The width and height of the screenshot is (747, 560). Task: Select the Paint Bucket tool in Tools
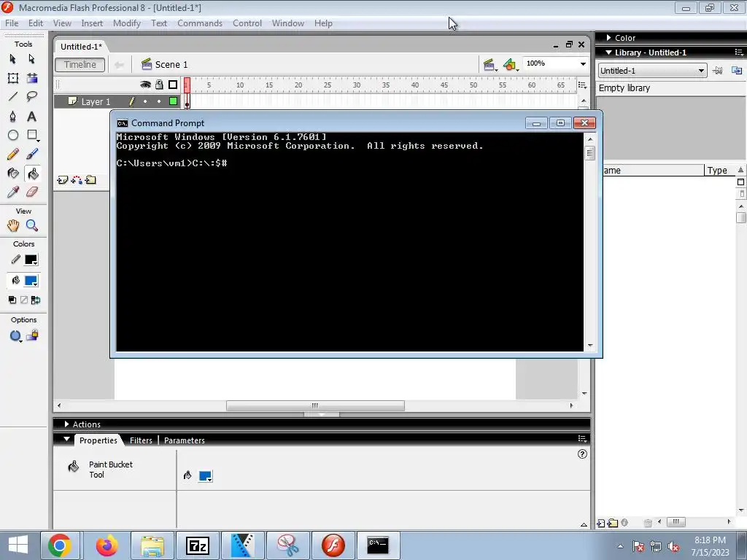click(x=32, y=174)
